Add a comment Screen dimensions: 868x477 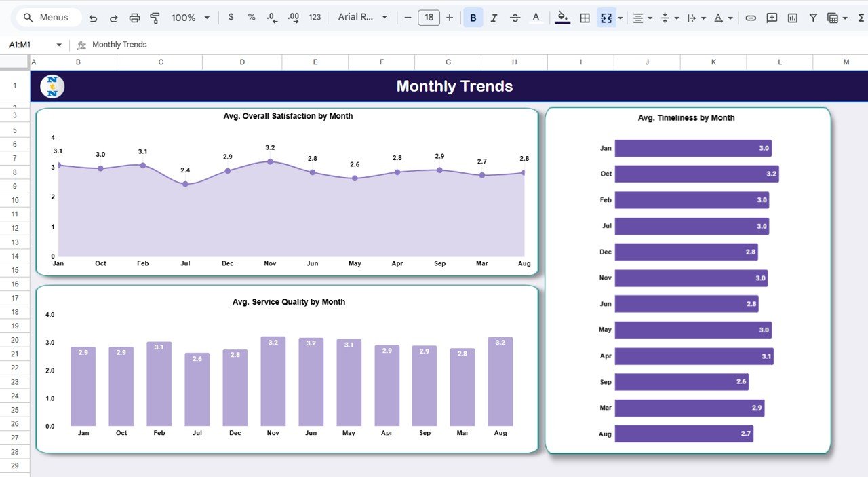coord(771,18)
